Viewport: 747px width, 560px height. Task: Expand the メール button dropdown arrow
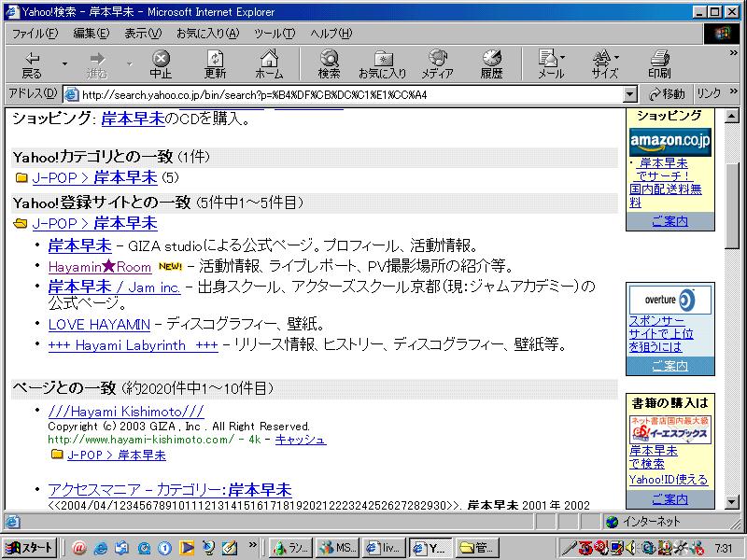563,58
